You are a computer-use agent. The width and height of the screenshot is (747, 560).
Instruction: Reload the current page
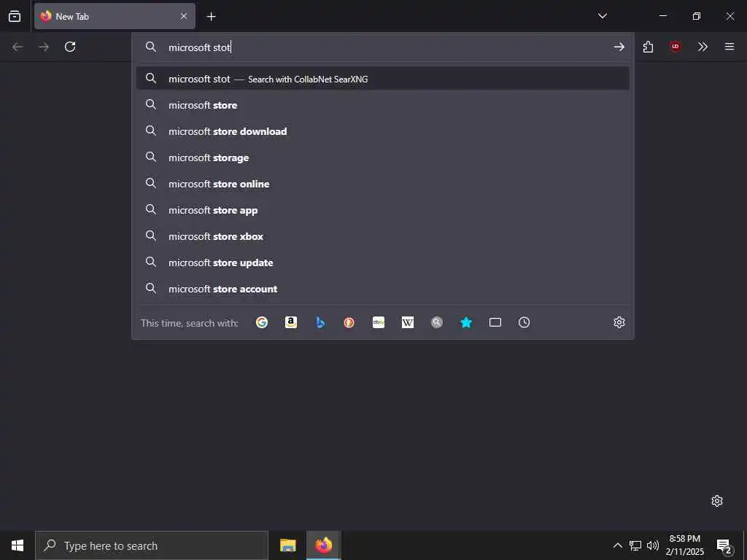(70, 47)
